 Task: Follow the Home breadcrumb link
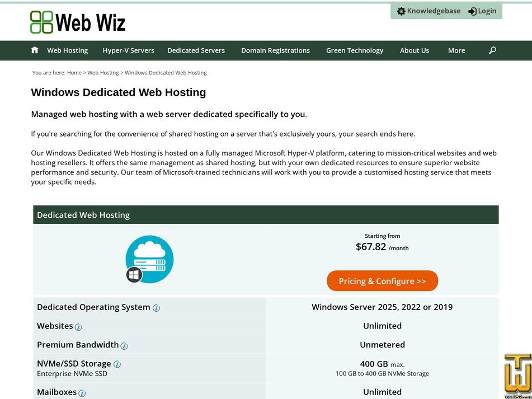74,73
